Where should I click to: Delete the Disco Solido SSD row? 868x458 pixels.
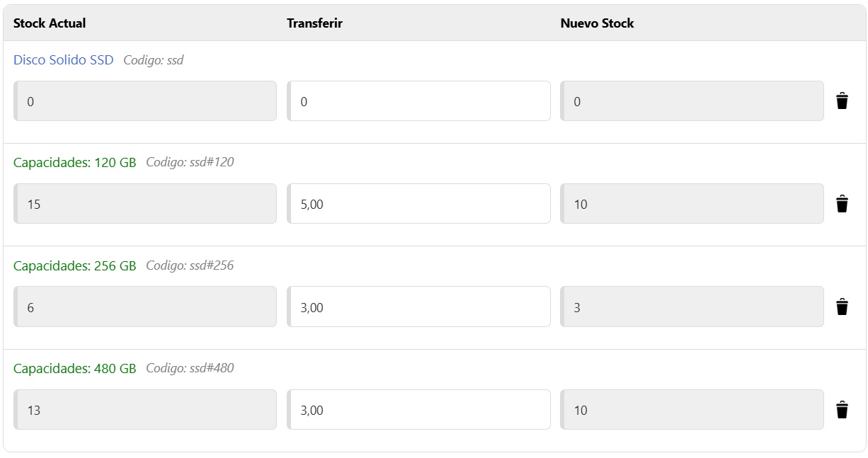842,101
